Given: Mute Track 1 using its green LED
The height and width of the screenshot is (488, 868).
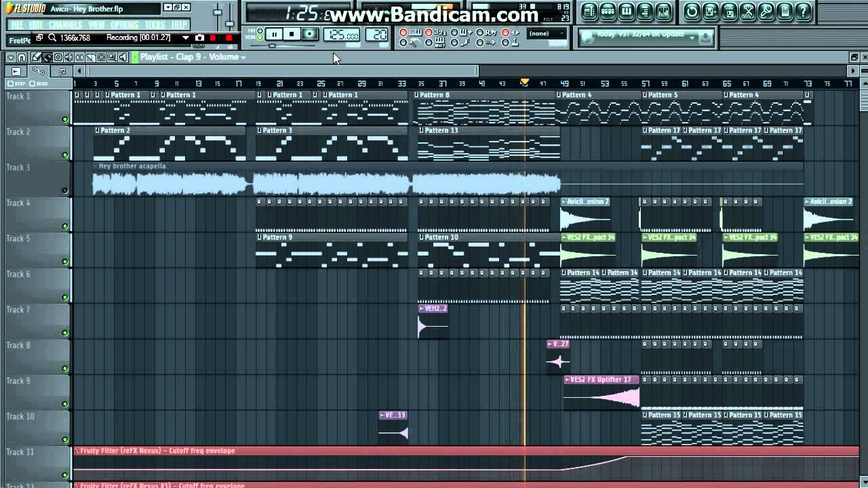Looking at the screenshot, I should pyautogui.click(x=65, y=119).
